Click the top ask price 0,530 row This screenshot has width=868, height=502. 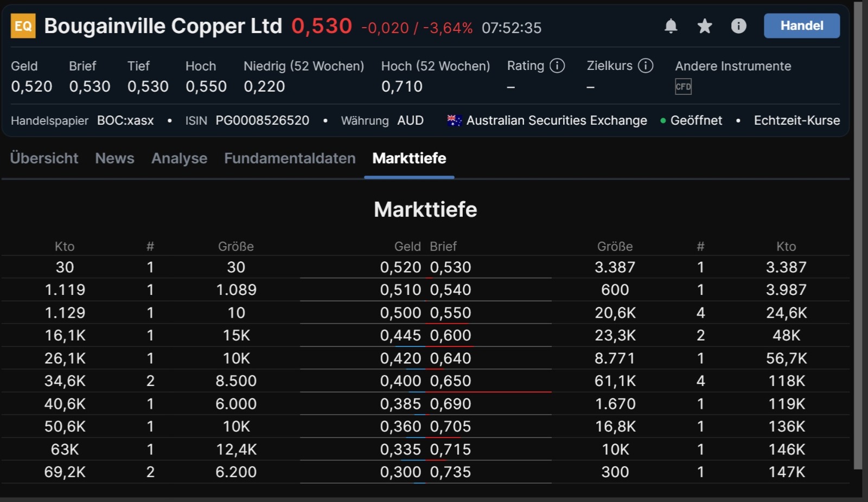pos(450,267)
